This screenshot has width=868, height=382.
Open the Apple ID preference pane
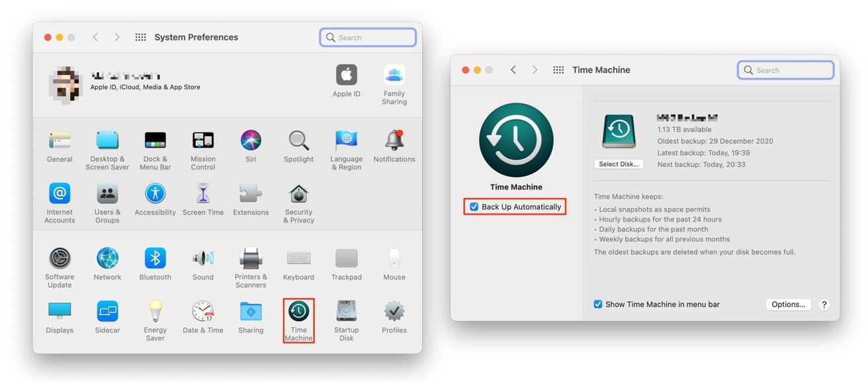point(346,75)
